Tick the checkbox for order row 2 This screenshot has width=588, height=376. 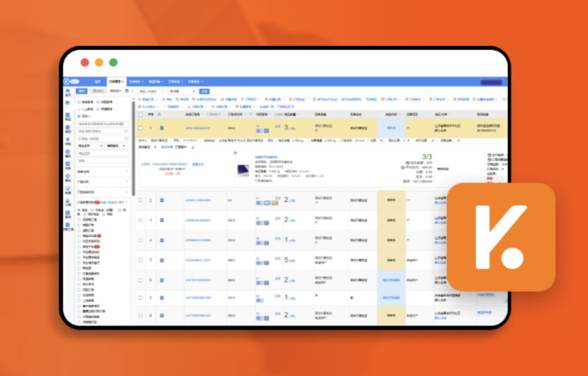[140, 200]
